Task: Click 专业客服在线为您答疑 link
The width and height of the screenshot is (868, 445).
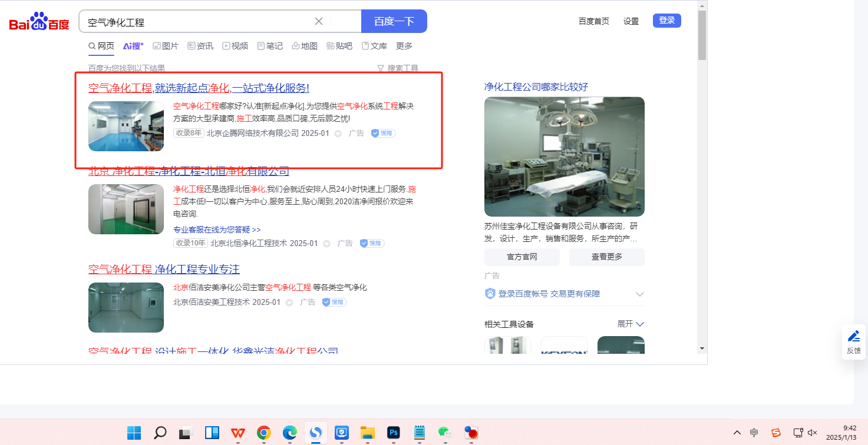Action: coord(217,230)
